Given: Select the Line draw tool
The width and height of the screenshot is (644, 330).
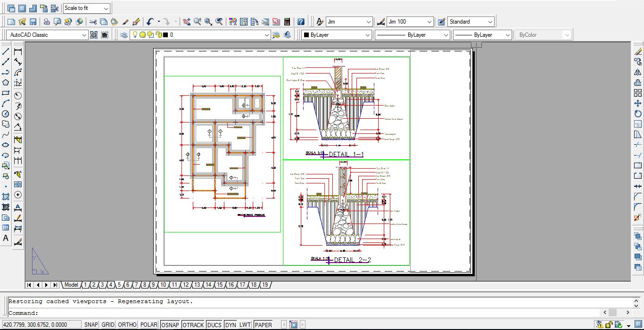Looking at the screenshot, I should [x=6, y=51].
